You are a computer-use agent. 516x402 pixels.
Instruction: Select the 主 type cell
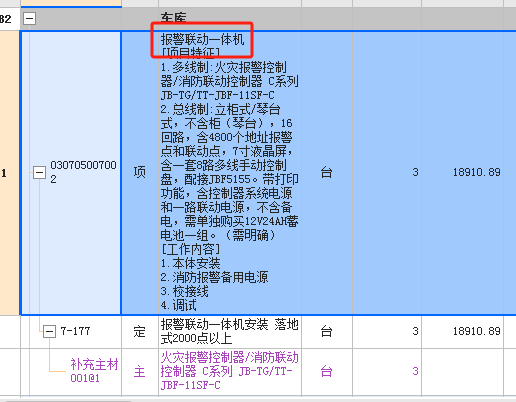(140, 372)
